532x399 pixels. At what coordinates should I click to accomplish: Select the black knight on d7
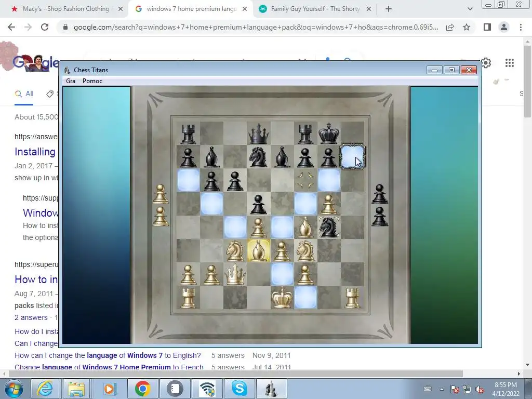coord(259,157)
